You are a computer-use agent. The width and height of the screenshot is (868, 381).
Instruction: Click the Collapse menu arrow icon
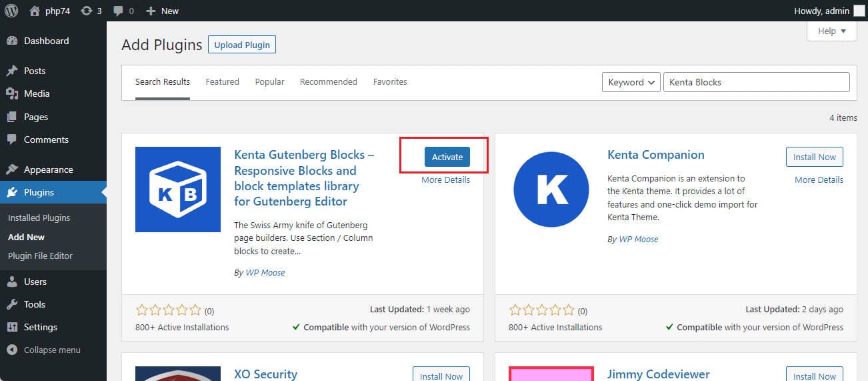pyautogui.click(x=12, y=350)
